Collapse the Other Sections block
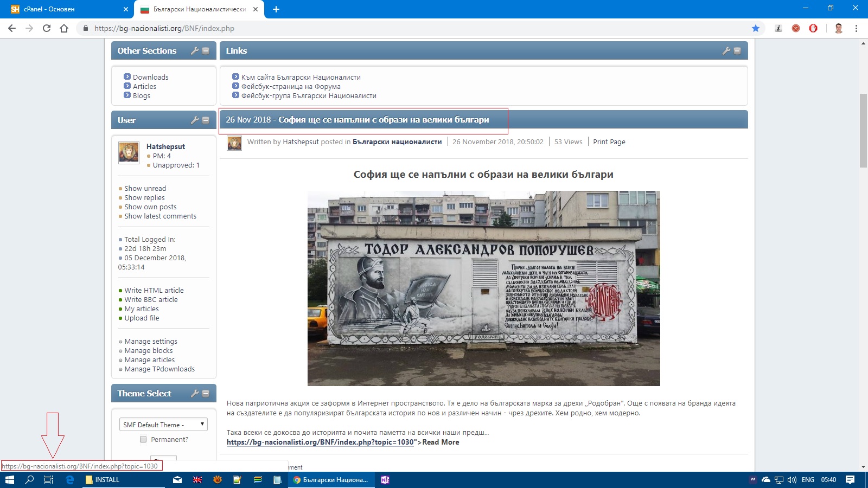This screenshot has height=488, width=868. pos(206,50)
